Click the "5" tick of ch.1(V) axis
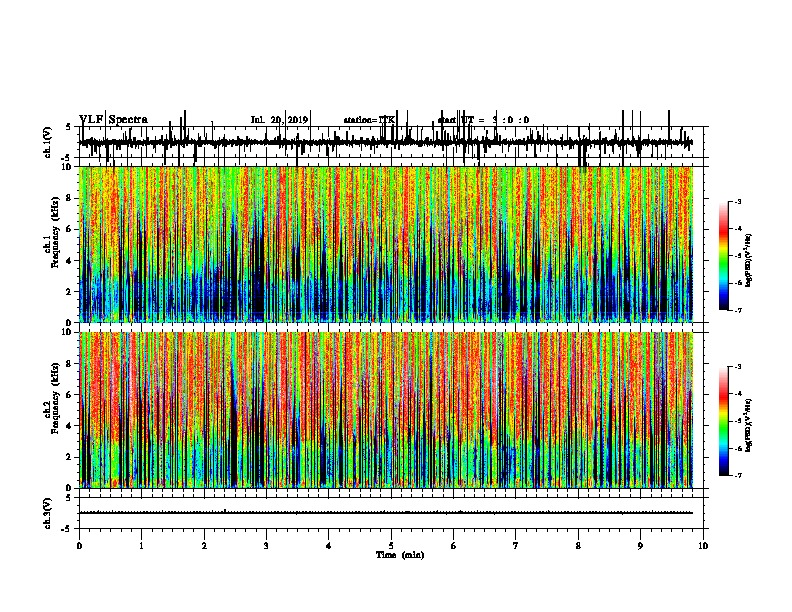Screen dimensions: 792x612 click(69, 127)
